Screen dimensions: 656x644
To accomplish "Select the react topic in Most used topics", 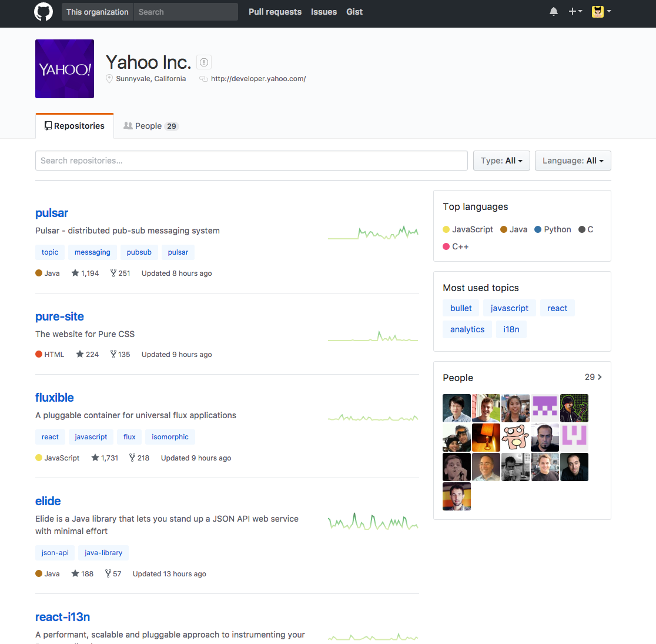I will point(557,308).
